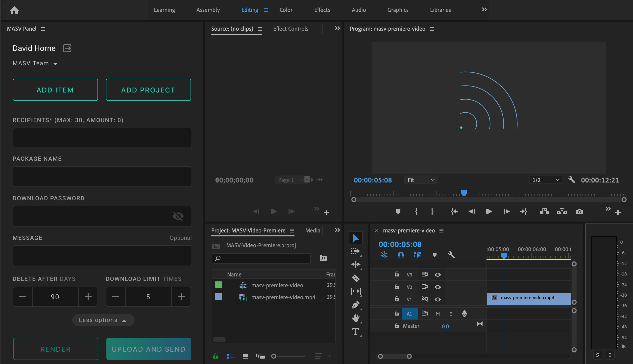The width and height of the screenshot is (633, 364).
Task: Select the Type tool
Action: (356, 332)
